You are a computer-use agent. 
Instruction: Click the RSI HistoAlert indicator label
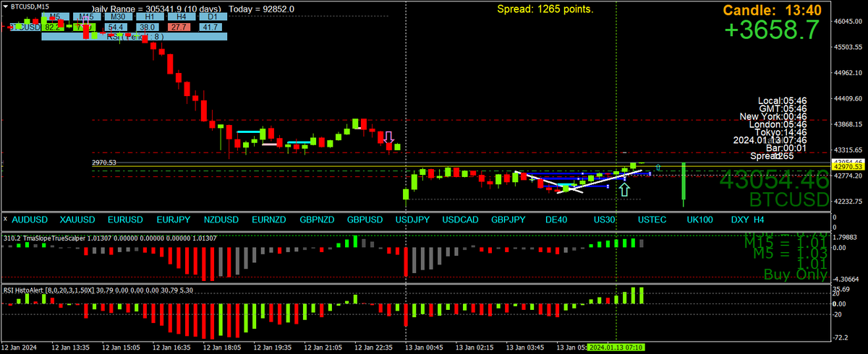point(98,290)
